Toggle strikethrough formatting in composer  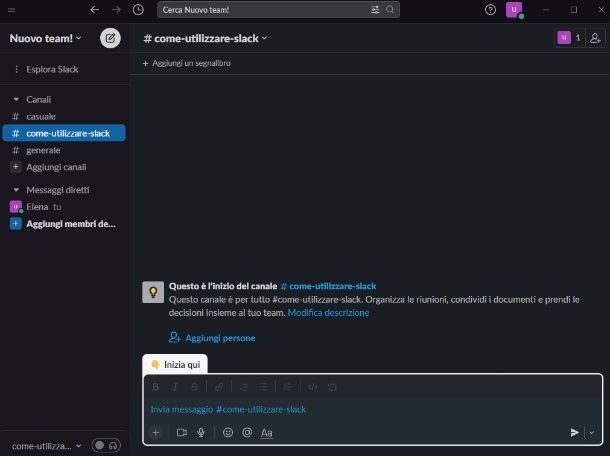(194, 387)
